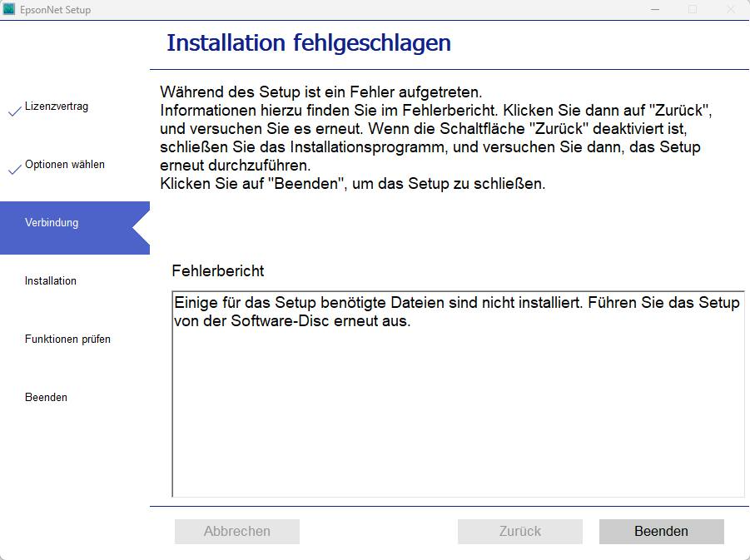This screenshot has width=750, height=560.
Task: Select the highlighted Verbindung step
Action: point(50,222)
